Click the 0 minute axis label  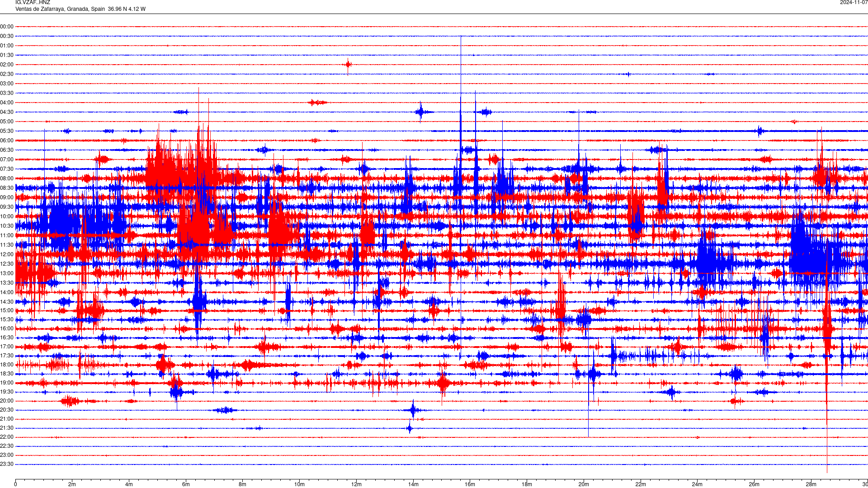pos(15,484)
